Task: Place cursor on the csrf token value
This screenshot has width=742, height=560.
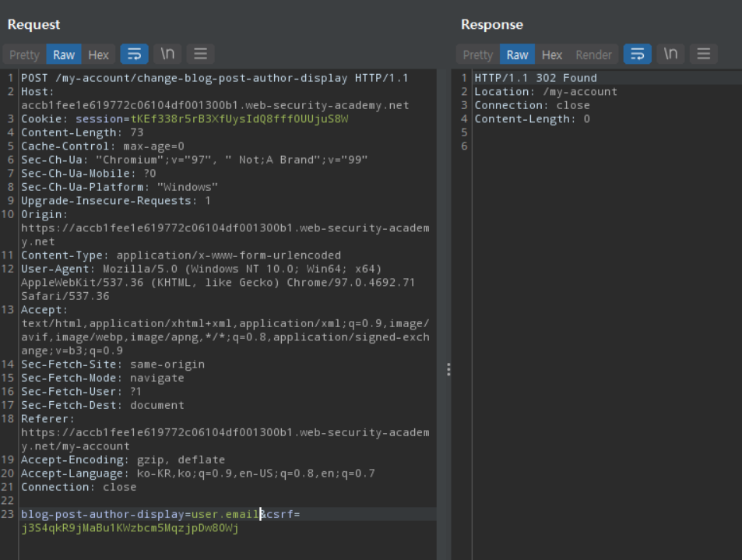Action: pyautogui.click(x=129, y=528)
